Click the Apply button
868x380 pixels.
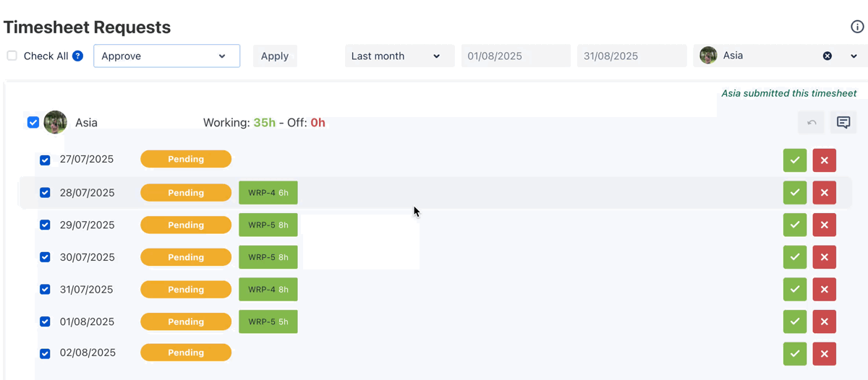[274, 56]
